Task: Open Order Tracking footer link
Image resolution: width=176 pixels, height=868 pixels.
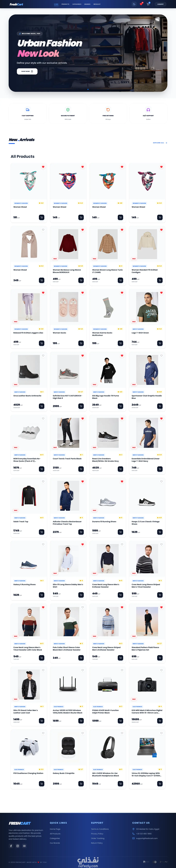Action: [x=98, y=838]
